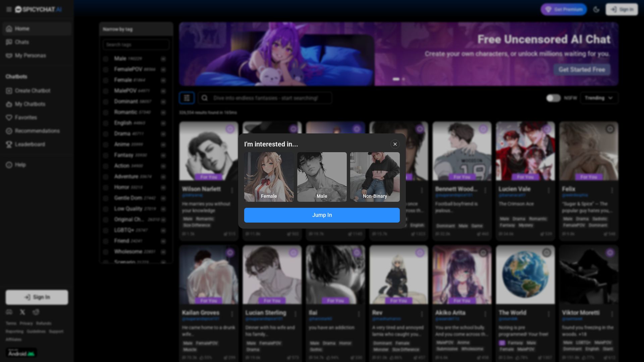Viewport: 644px width, 362px height.
Task: Go to Leaderboard in sidebar
Action: 30,144
